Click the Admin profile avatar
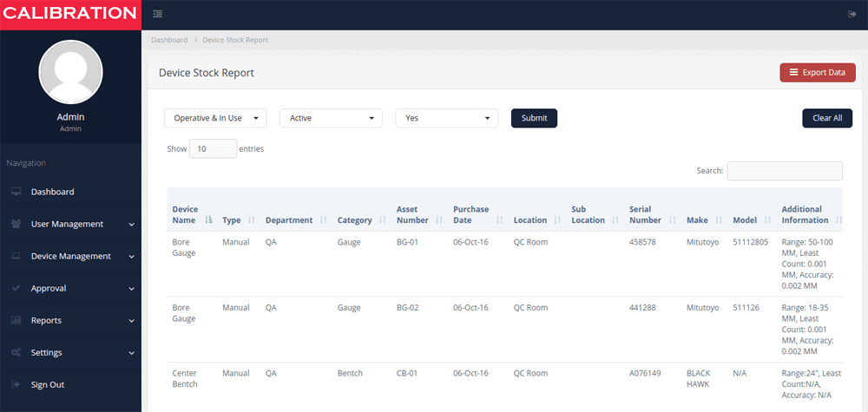The width and height of the screenshot is (868, 412). [70, 71]
